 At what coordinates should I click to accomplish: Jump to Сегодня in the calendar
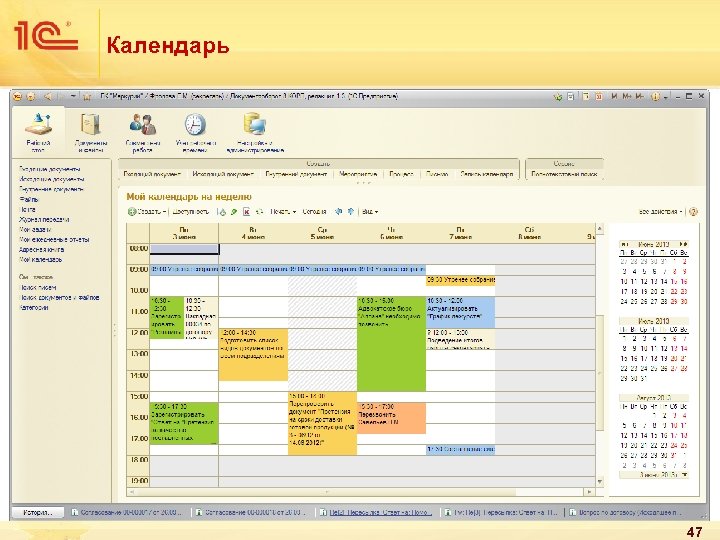click(315, 212)
